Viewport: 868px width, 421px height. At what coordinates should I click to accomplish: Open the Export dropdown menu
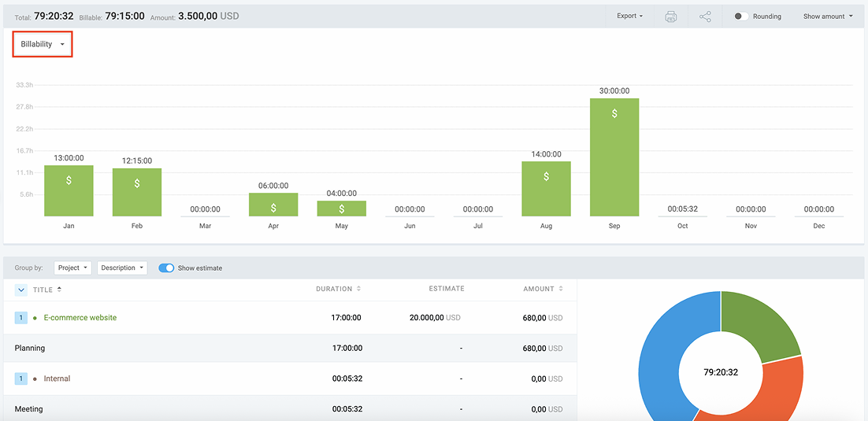[x=629, y=17]
